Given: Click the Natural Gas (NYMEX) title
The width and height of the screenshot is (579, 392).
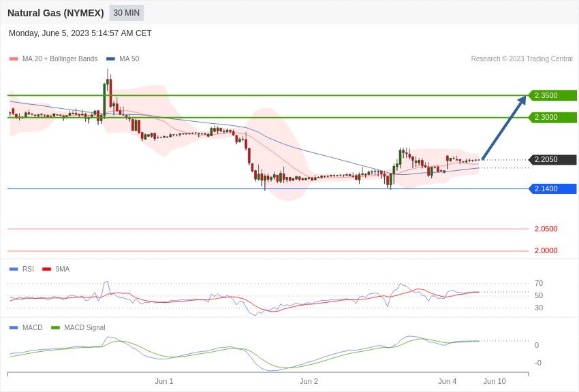Looking at the screenshot, I should [56, 13].
